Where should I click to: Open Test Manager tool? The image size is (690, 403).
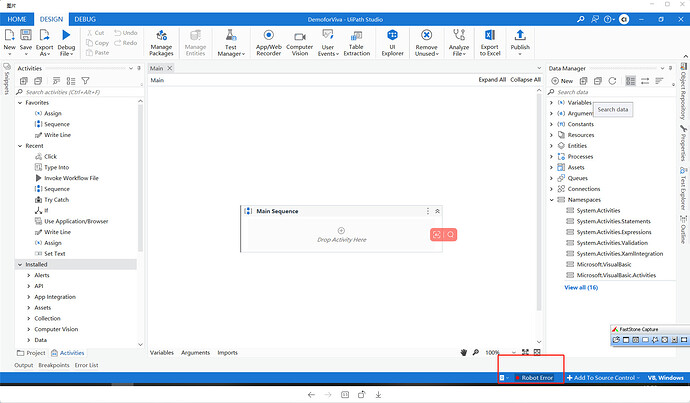pos(231,43)
